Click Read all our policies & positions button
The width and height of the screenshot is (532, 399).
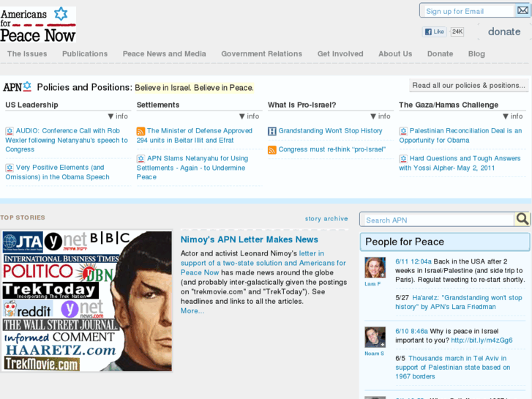[x=468, y=86]
